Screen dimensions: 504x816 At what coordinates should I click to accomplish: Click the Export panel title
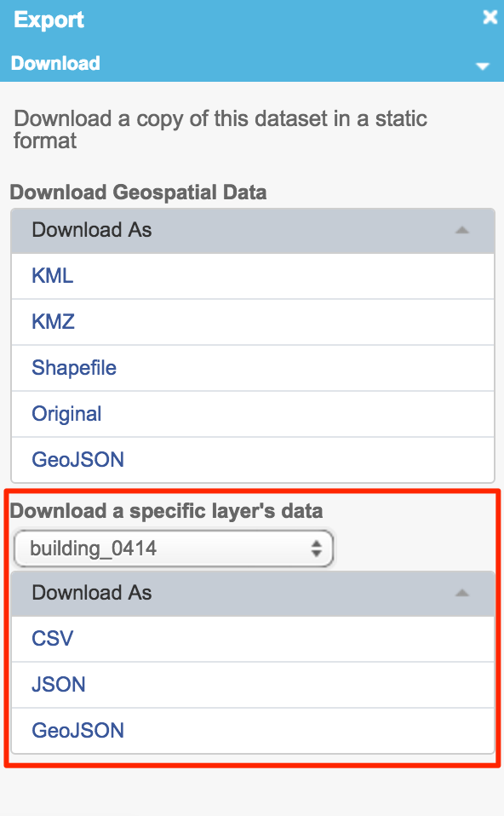(x=49, y=20)
